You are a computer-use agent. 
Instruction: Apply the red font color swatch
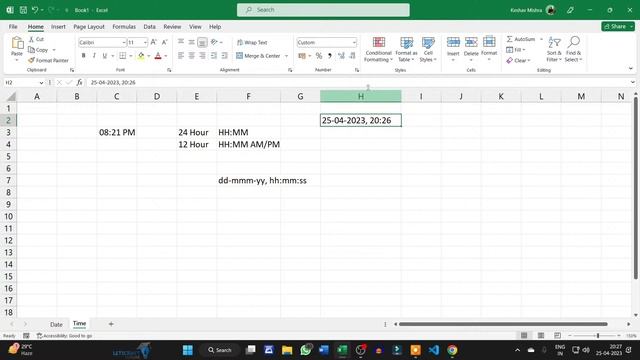tap(158, 56)
